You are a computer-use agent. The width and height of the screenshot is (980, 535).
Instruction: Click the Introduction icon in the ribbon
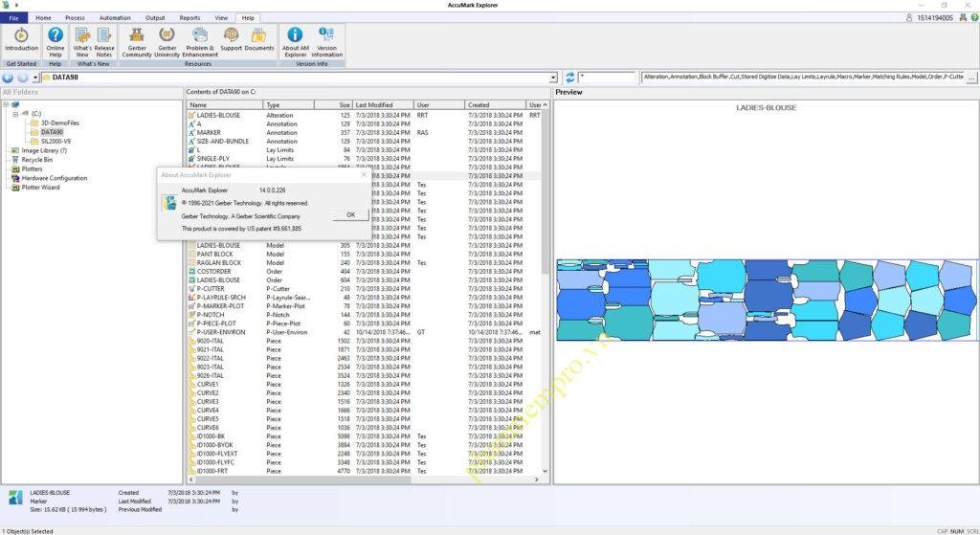click(21, 39)
